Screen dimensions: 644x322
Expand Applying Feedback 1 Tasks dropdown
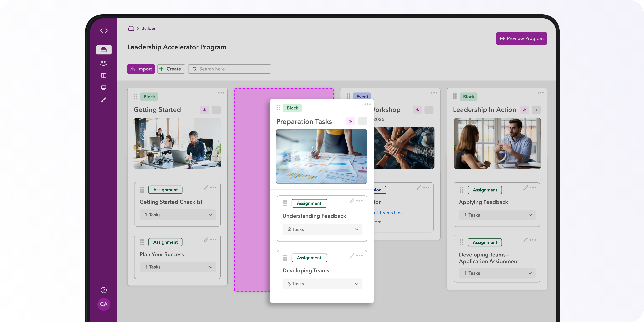pos(497,215)
